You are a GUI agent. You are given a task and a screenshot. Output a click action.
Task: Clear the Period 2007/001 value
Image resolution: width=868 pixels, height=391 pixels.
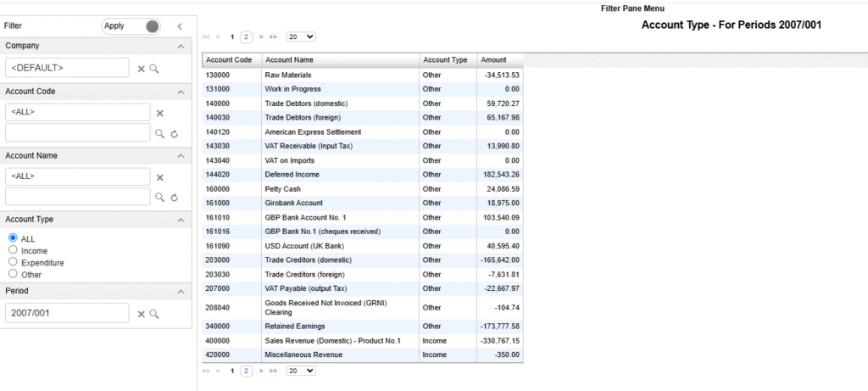(142, 314)
